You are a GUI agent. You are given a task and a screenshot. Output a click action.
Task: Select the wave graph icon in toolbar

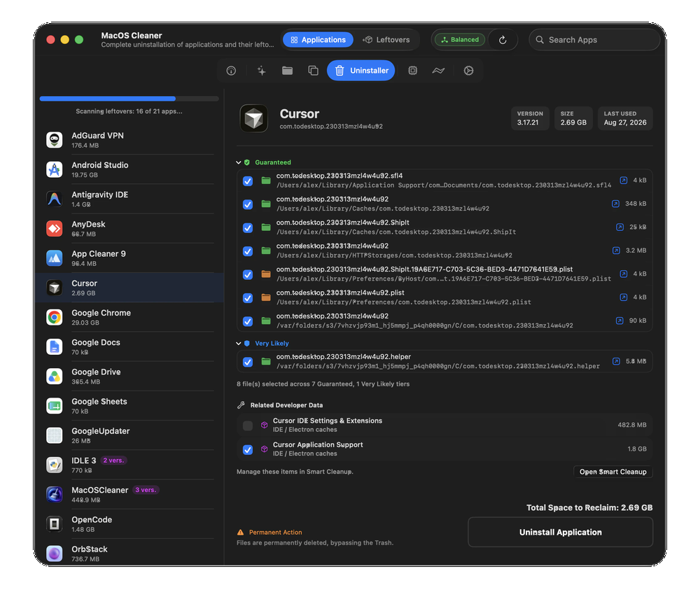[438, 71]
